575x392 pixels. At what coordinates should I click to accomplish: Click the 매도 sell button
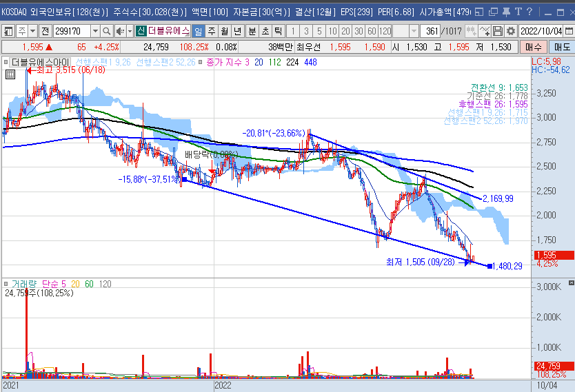click(x=562, y=48)
